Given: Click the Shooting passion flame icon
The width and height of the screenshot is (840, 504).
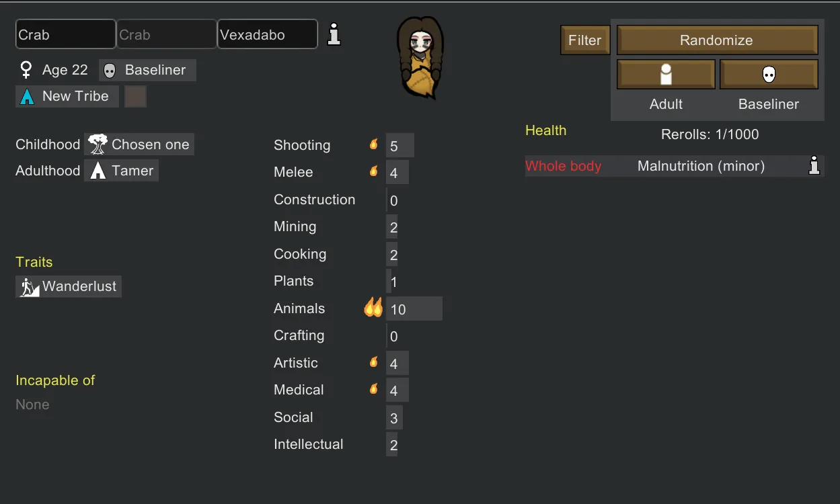Looking at the screenshot, I should coord(374,144).
